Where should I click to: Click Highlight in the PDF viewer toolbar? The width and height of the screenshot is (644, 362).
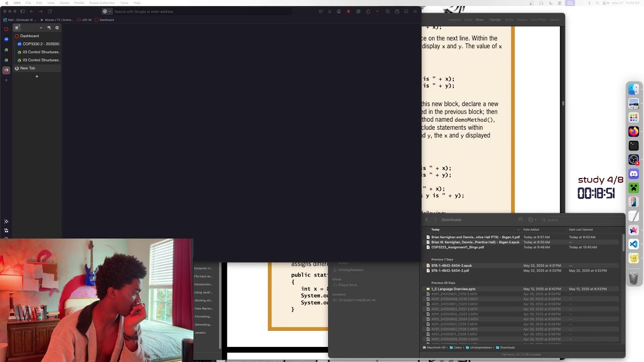click(x=495, y=20)
